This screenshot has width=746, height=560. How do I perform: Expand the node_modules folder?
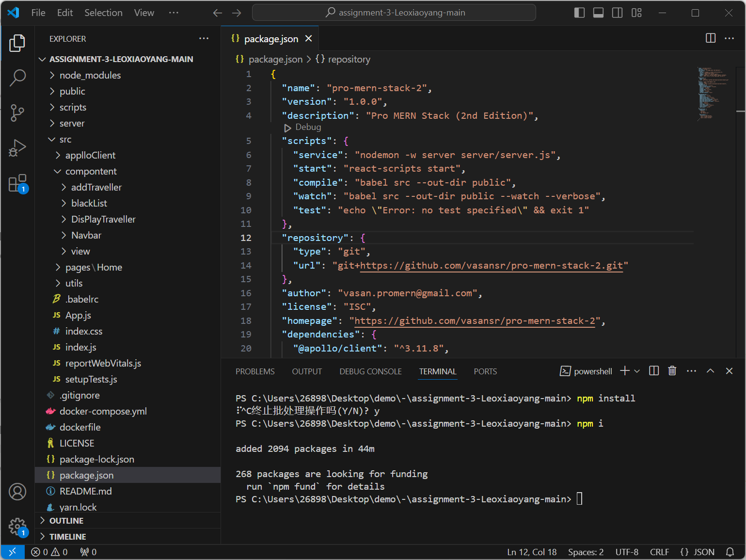[x=90, y=75]
